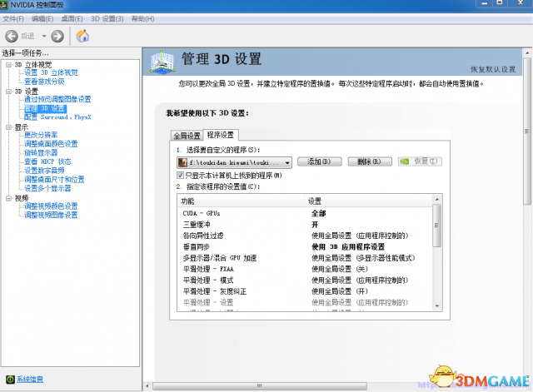Collapse the 视频 tree node
Image resolution: width=533 pixels, height=392 pixels.
[x=8, y=198]
